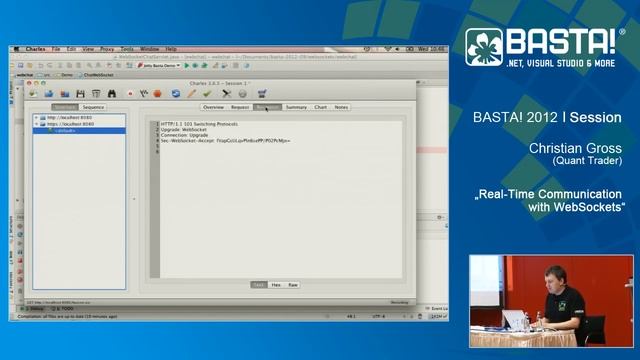Open the Tools menu

[127, 49]
